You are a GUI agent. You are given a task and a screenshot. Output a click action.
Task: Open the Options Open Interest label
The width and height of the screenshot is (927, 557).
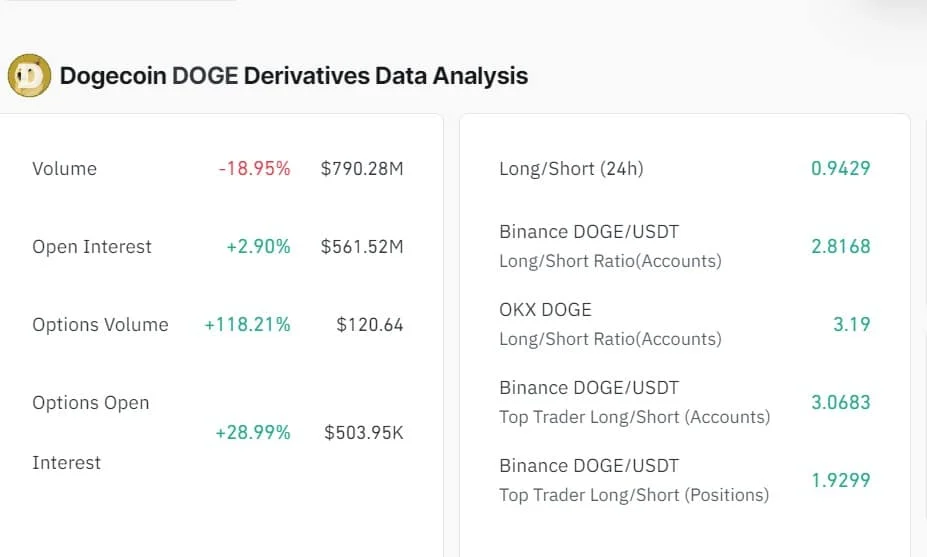90,432
